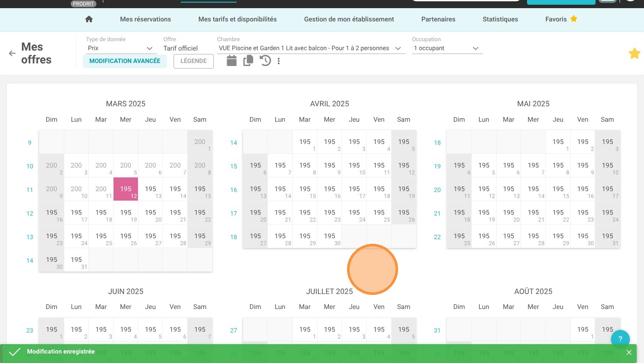Open the Statistiques menu
This screenshot has width=644, height=363.
[500, 19]
